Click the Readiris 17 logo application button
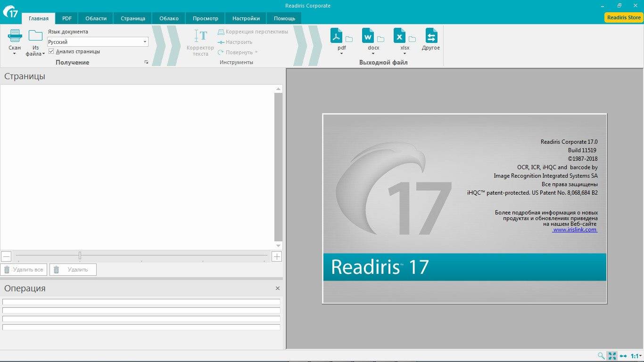Image resolution: width=644 pixels, height=362 pixels. [x=10, y=12]
